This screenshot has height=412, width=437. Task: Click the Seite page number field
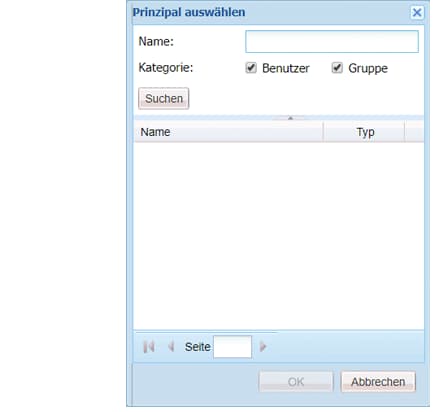(232, 347)
